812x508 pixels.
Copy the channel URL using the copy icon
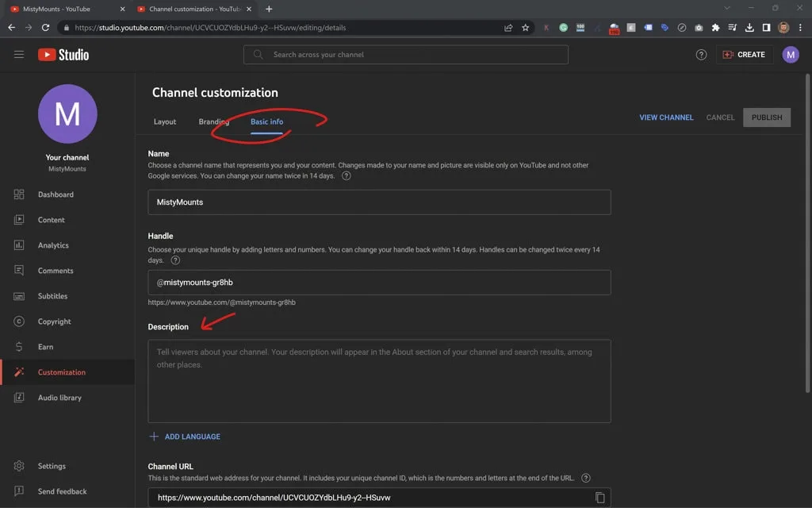[599, 497]
